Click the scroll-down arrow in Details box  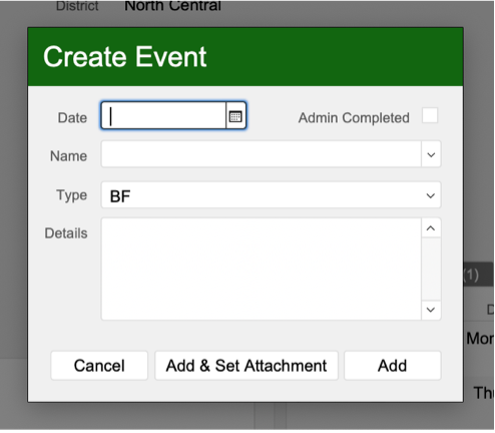click(431, 310)
